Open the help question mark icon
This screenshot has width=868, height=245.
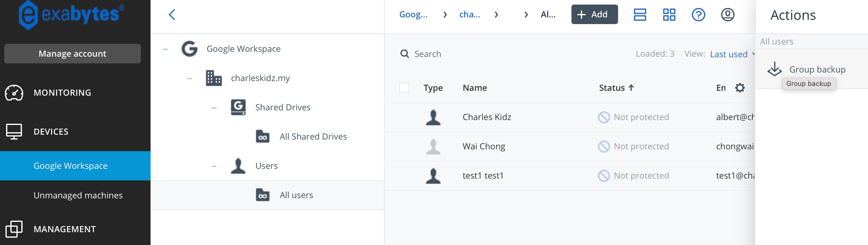click(x=698, y=15)
